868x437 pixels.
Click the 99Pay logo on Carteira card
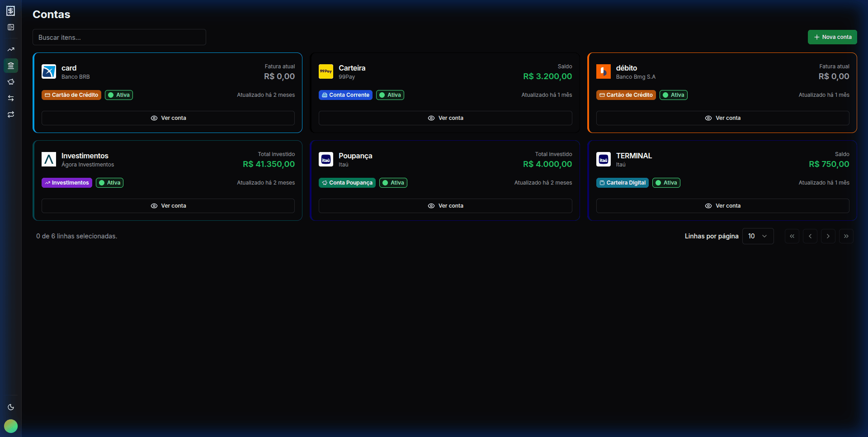pos(326,71)
